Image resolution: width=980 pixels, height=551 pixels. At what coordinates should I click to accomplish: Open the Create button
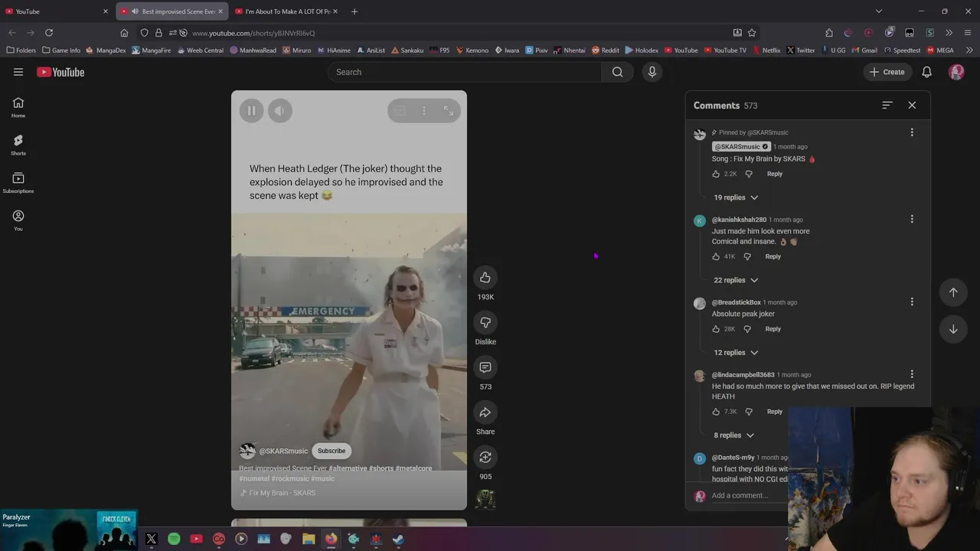(887, 72)
